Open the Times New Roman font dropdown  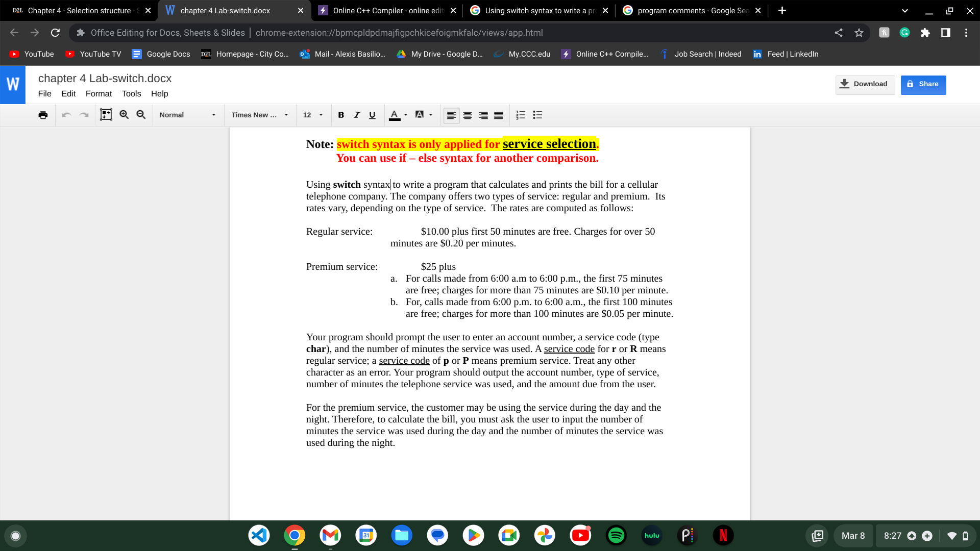click(x=259, y=115)
